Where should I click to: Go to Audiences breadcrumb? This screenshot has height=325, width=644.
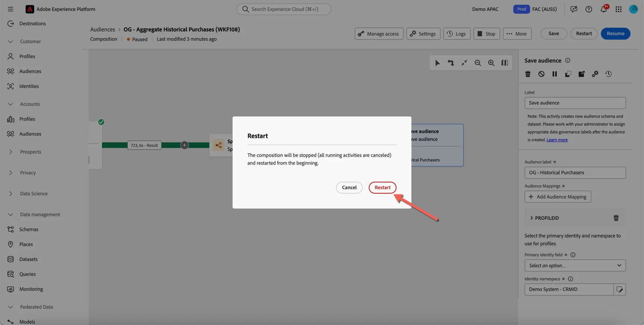102,29
